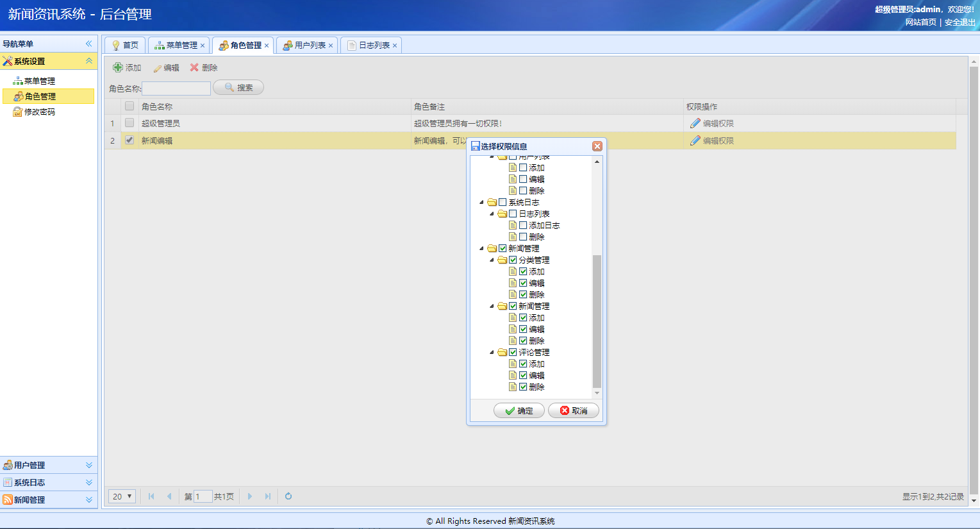Click the 角色名称 search input field
Viewport: 980px width, 529px height.
pos(176,88)
